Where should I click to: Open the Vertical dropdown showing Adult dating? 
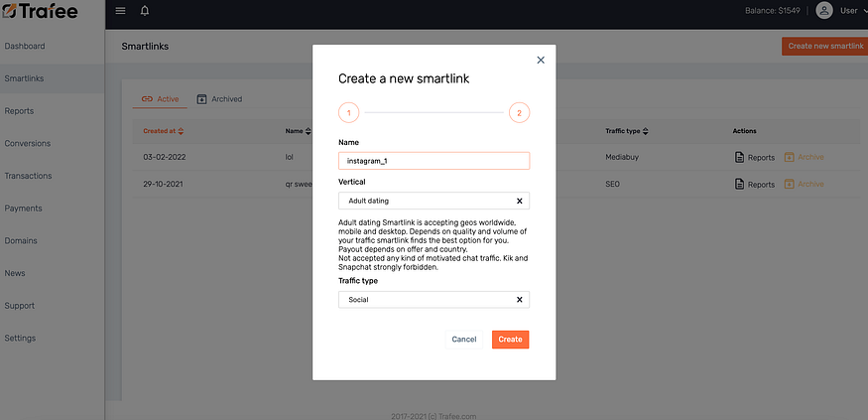(434, 201)
